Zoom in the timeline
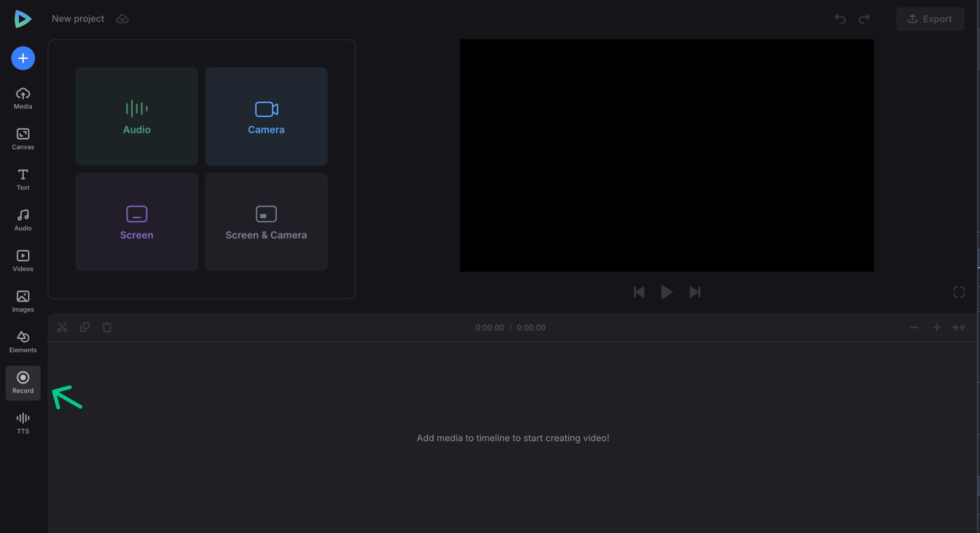Viewport: 980px width, 533px height. [937, 328]
